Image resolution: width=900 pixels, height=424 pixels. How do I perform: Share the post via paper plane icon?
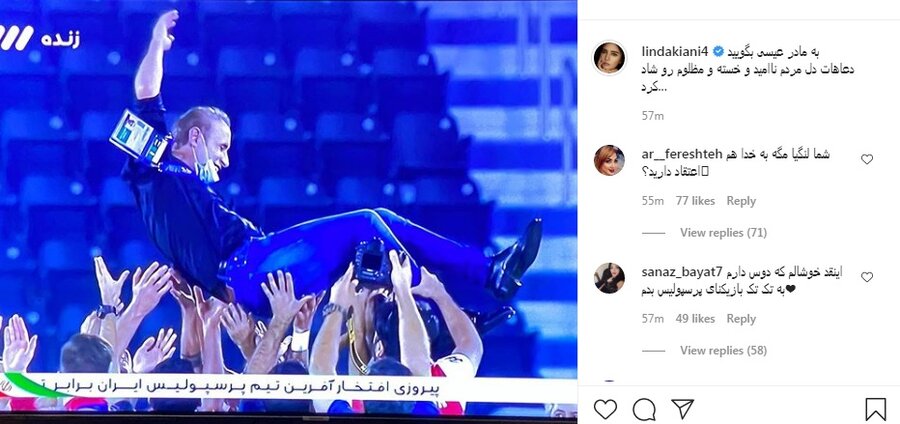pyautogui.click(x=682, y=409)
